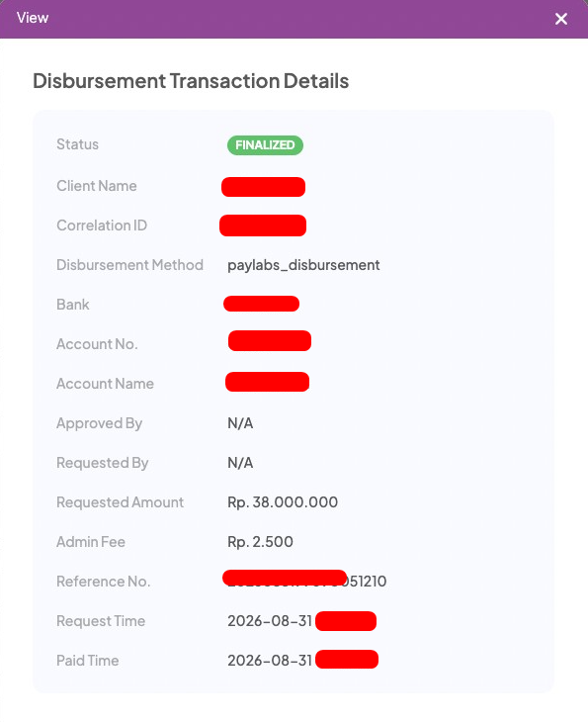The width and height of the screenshot is (588, 722).
Task: Click the Status field label
Action: 77,144
